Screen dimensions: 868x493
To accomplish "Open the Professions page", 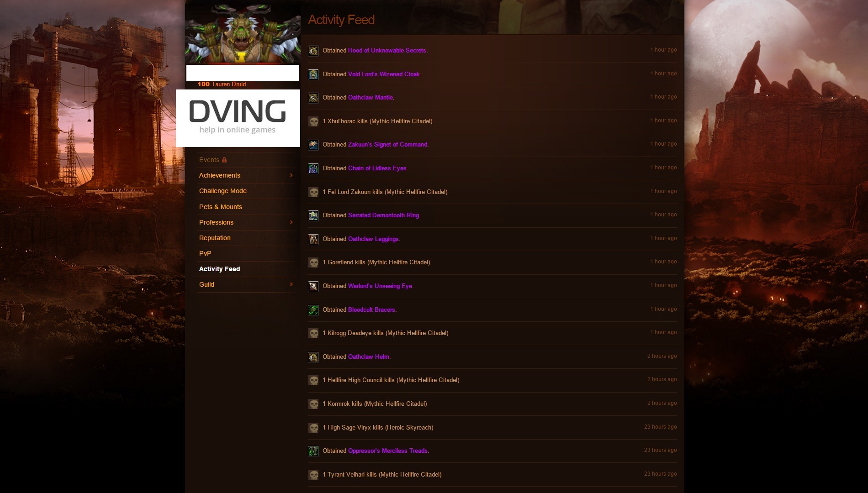I will (x=216, y=222).
